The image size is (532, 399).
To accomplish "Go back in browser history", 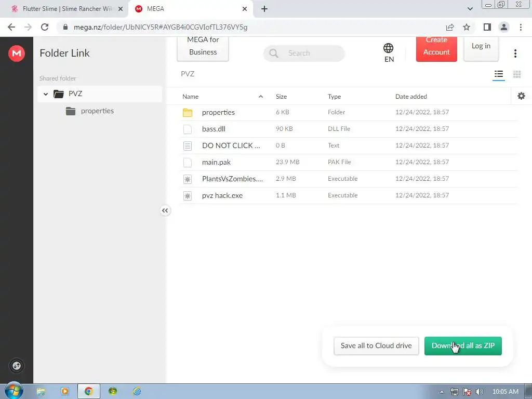I will point(11,27).
